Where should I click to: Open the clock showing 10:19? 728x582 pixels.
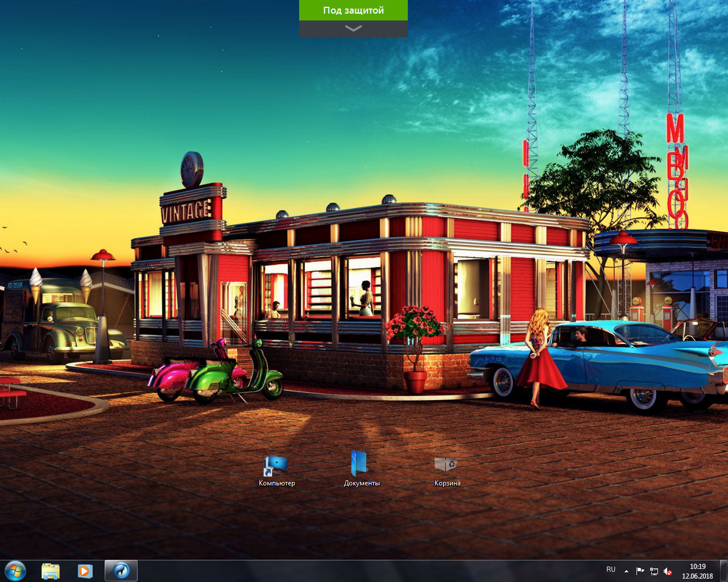tap(697, 567)
